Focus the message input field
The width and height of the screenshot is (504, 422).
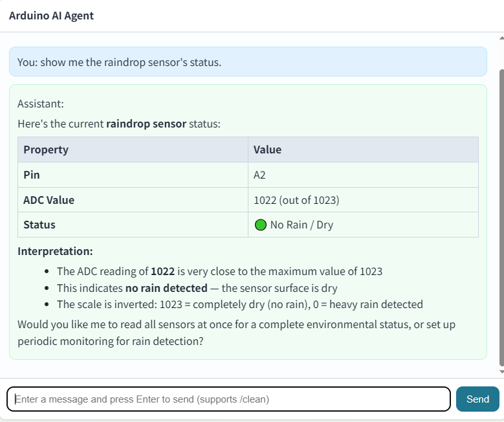click(x=228, y=399)
